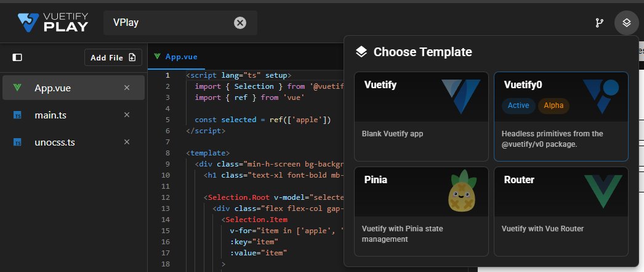This screenshot has height=272, width=644.
Task: Select the Router template card
Action: point(561,212)
